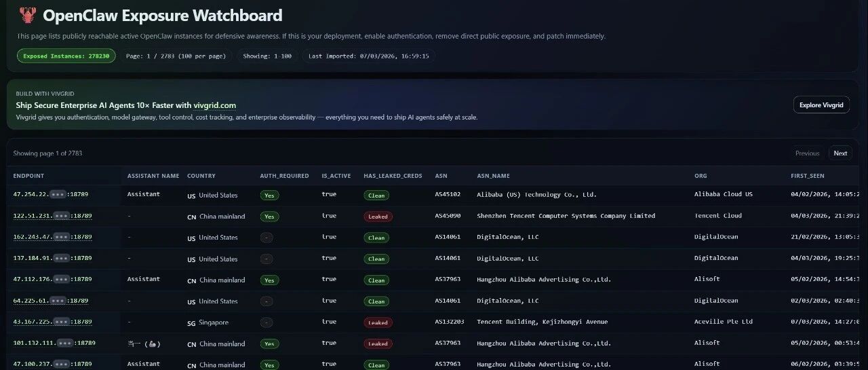The height and width of the screenshot is (370, 868).
Task: Open endpoint 47.254.22 link
Action: [x=51, y=194]
